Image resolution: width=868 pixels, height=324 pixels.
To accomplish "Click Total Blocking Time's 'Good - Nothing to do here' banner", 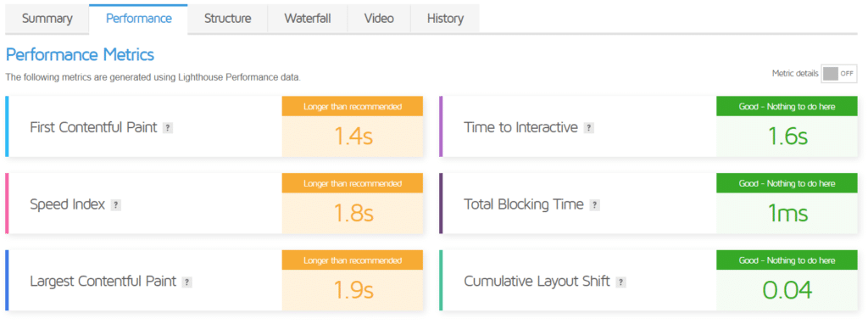I will pyautogui.click(x=787, y=183).
